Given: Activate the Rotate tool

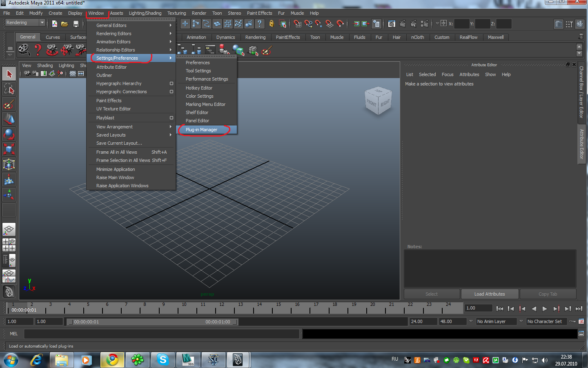Looking at the screenshot, I should click(9, 134).
